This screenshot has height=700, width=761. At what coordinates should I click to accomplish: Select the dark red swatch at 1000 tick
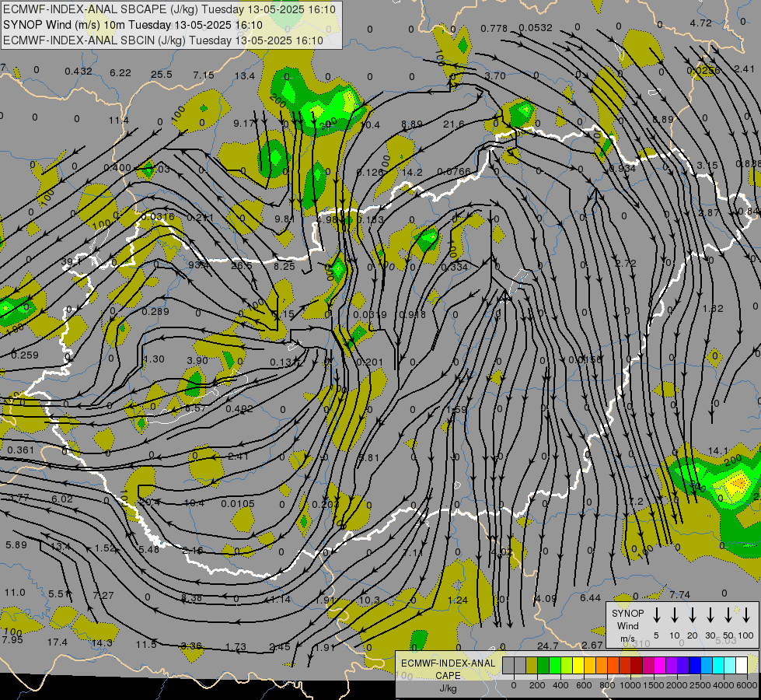[637, 666]
